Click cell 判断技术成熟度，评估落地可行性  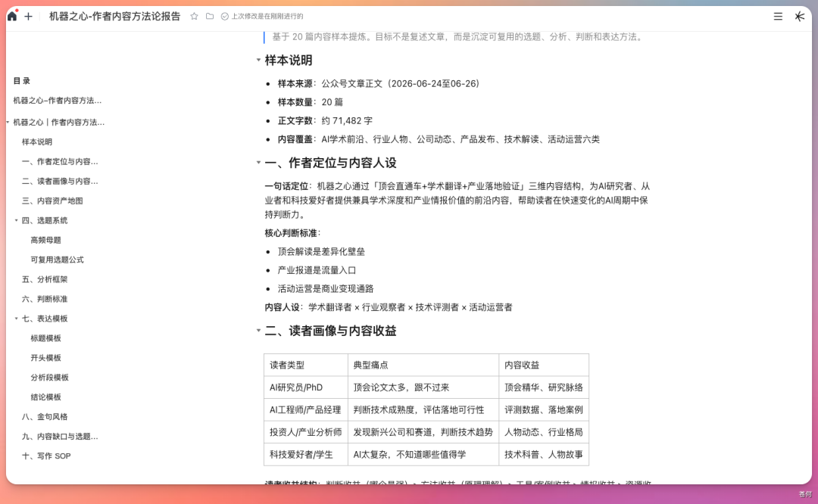(x=423, y=409)
